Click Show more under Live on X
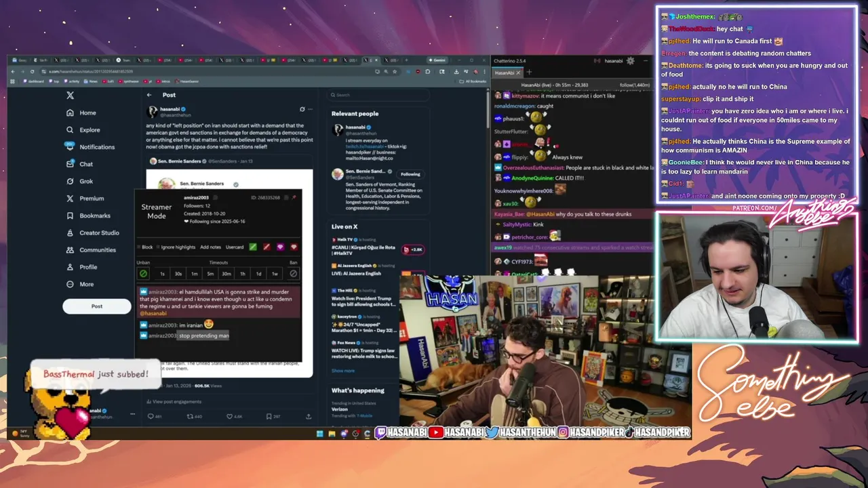The height and width of the screenshot is (488, 868). point(343,371)
